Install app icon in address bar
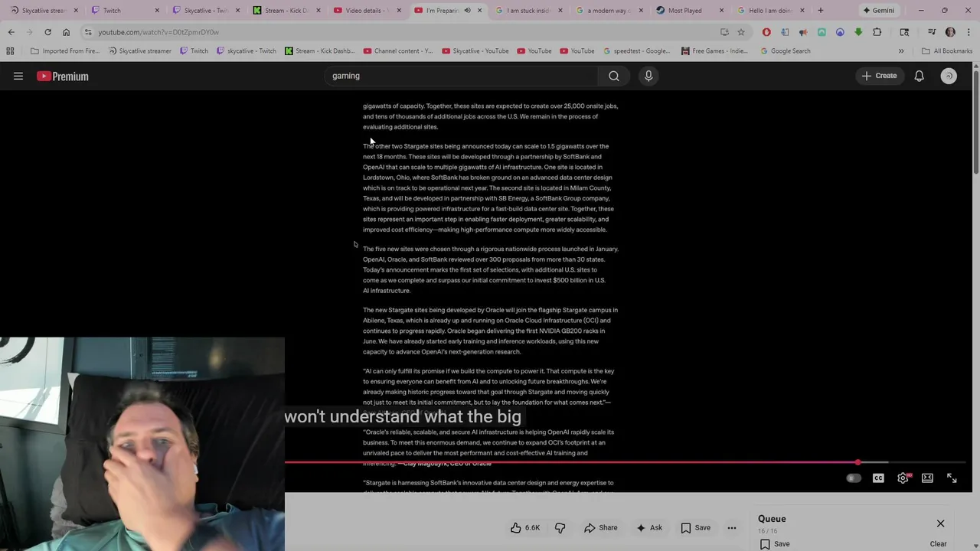Image resolution: width=980 pixels, height=551 pixels. click(724, 32)
